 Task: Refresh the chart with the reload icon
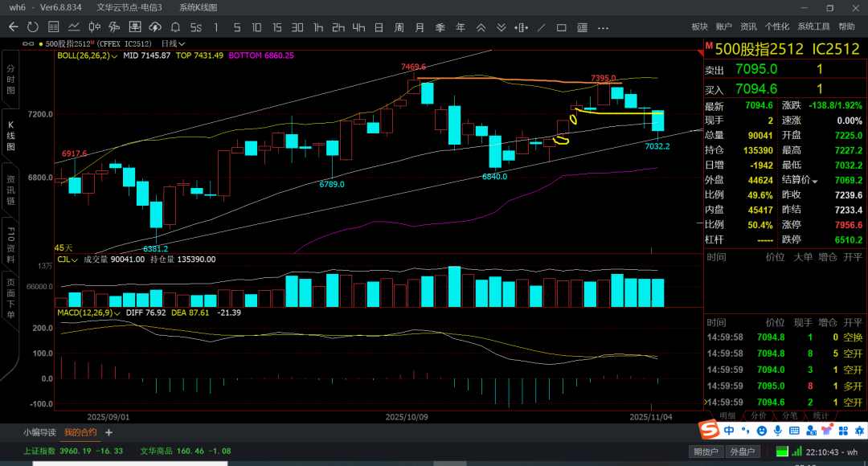click(x=34, y=27)
